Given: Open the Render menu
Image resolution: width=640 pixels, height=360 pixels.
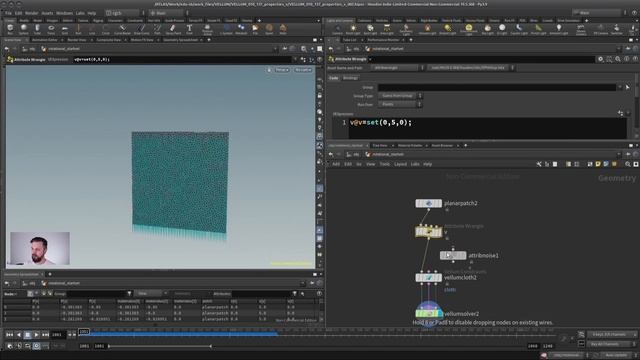Looking at the screenshot, I should point(31,13).
